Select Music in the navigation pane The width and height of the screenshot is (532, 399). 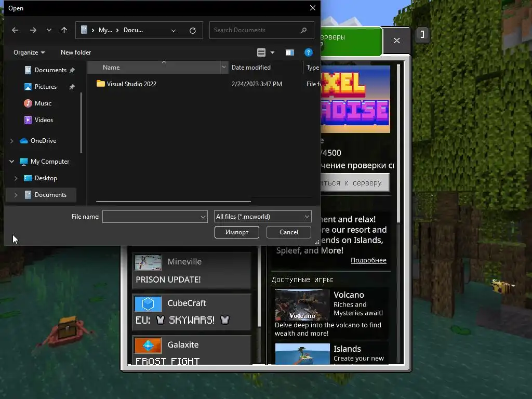point(43,103)
